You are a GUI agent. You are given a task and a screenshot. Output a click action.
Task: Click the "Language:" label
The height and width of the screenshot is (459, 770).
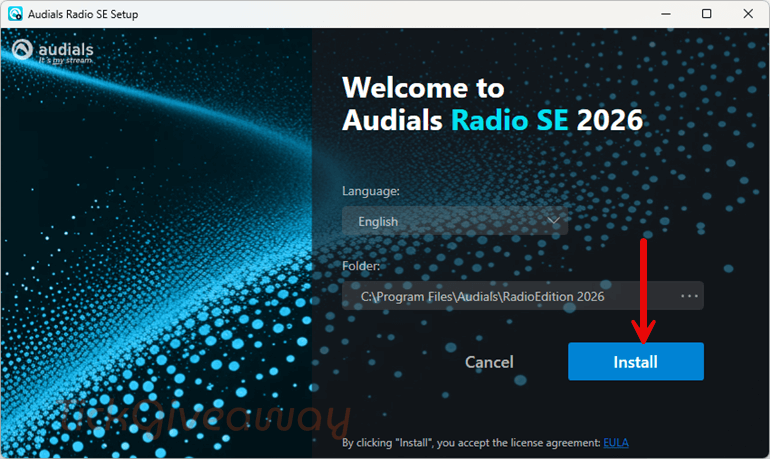(371, 191)
